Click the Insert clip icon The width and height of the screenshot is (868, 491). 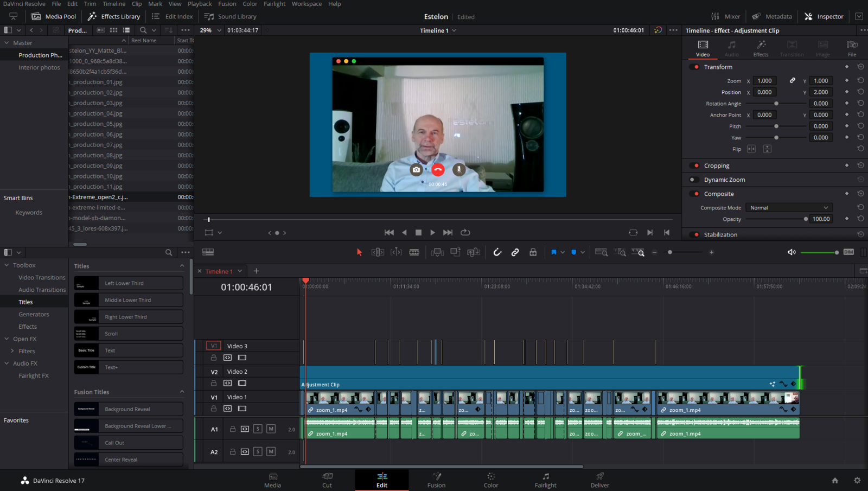coord(437,252)
